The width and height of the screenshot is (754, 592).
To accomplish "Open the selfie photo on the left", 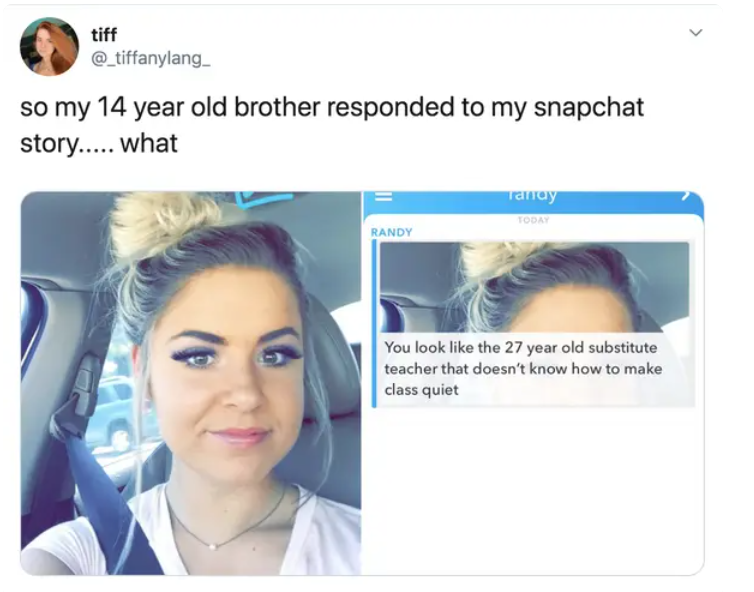I will coord(191,383).
